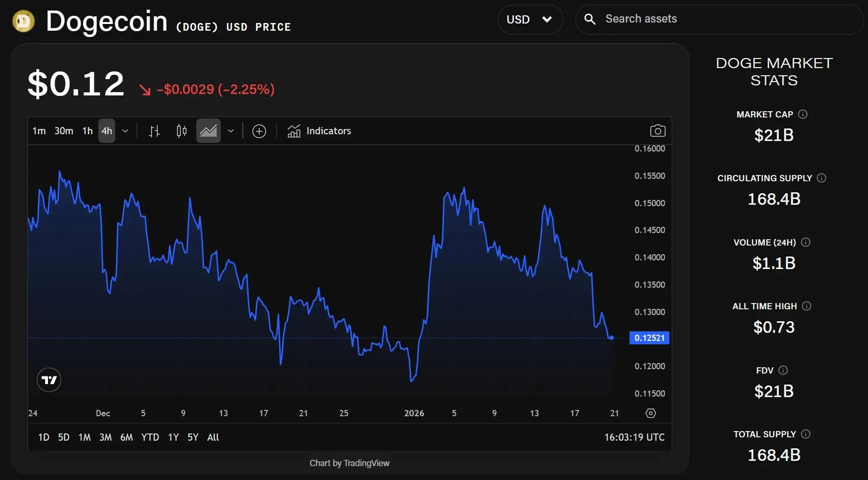Screen dimensions: 868x480
Task: Switch to candlestick chart style
Action: (181, 131)
